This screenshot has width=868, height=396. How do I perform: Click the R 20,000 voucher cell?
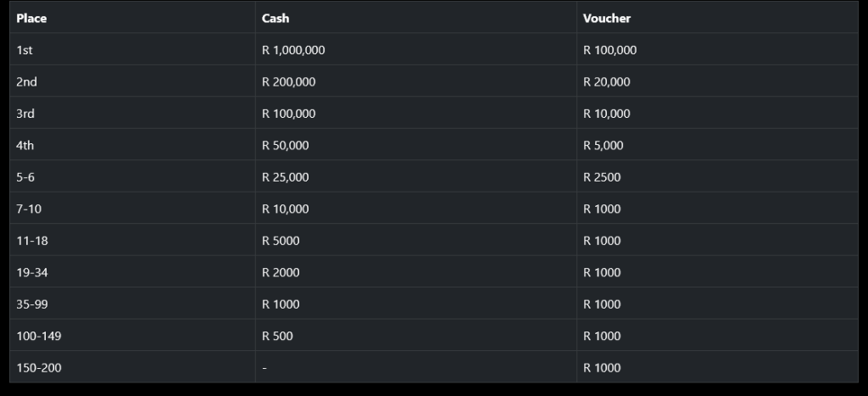[x=606, y=82]
